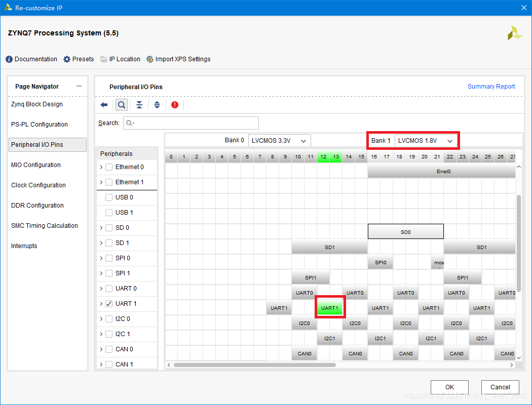Expand the Ethernet 0 tree node
This screenshot has width=532, height=405.
[101, 167]
